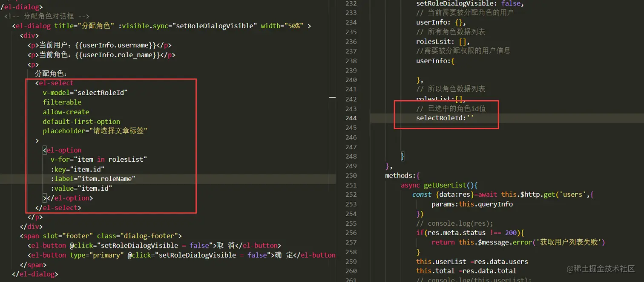
Task: Click the comment '当前需要被分配角色的用户'
Action: (x=465, y=13)
